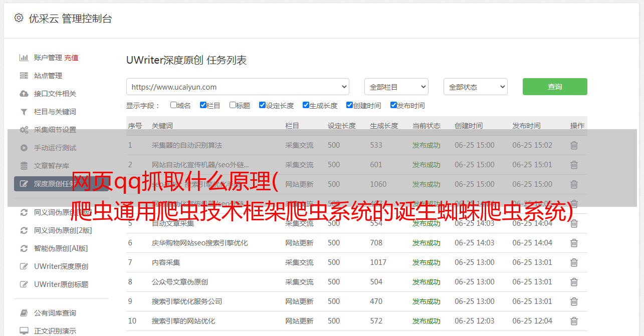
Task: Open the 全部状态 dropdown
Action: (476, 87)
